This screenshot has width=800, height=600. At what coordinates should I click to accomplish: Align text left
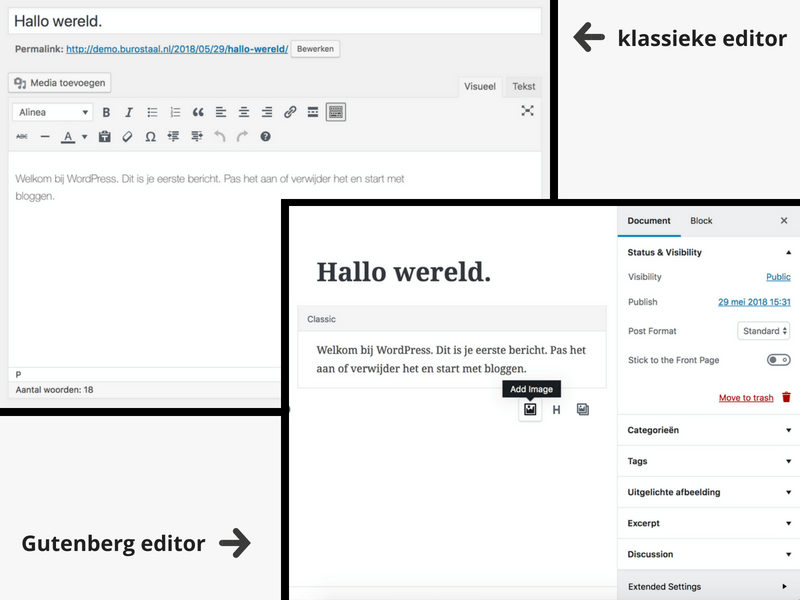tap(221, 112)
